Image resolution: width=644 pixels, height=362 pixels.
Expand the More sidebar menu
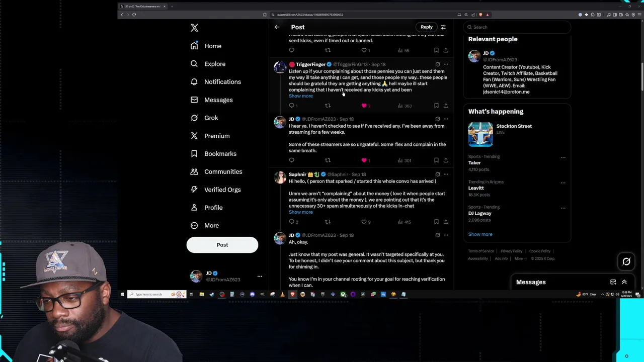[205, 226]
